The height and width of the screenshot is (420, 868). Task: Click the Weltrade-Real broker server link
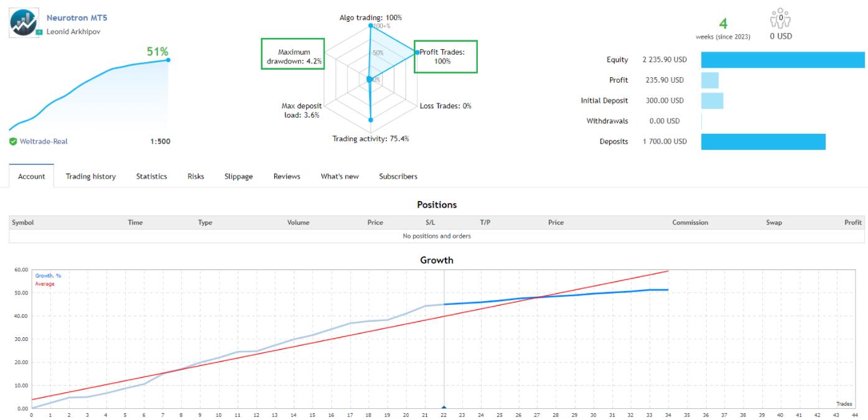(44, 141)
